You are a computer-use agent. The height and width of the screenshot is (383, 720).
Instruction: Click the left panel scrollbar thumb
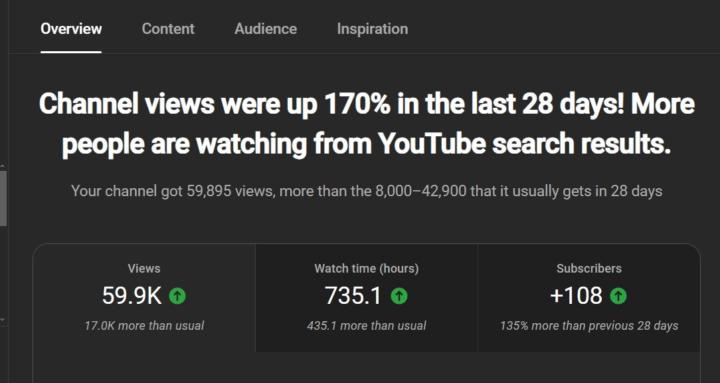[3, 198]
